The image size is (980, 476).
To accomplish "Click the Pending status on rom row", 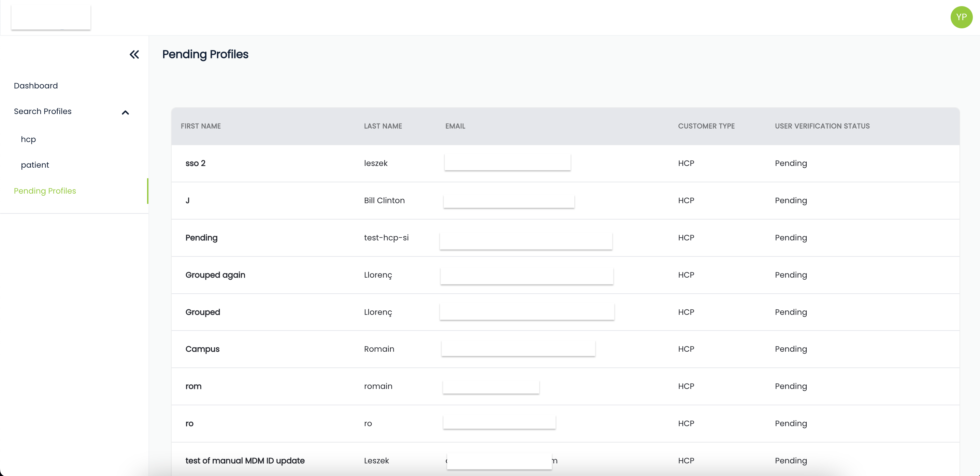I will click(x=791, y=386).
